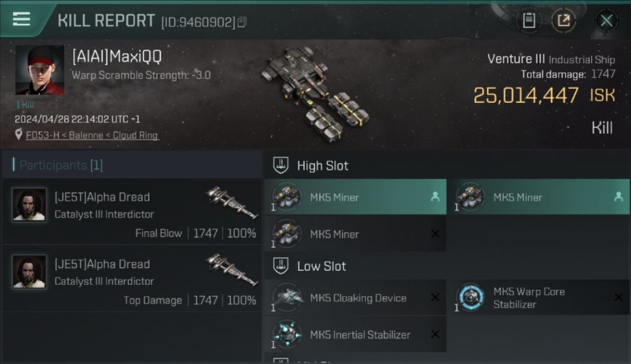Viewport: 631px width, 364px height.
Task: Close the kill report window
Action: coord(606,20)
